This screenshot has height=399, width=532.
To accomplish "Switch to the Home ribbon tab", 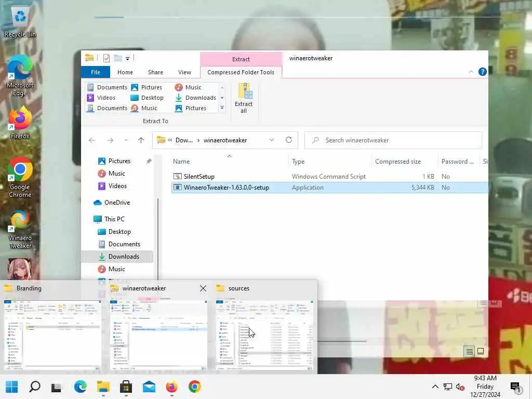I will pos(125,72).
